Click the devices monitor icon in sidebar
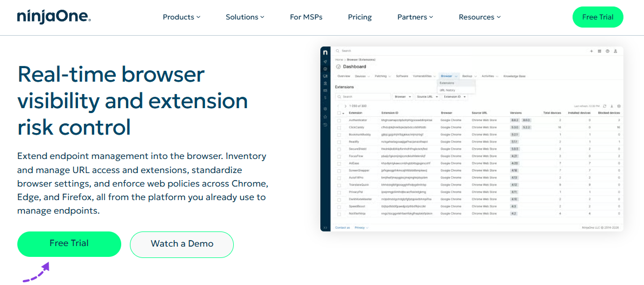This screenshot has width=644, height=285. 325,76
